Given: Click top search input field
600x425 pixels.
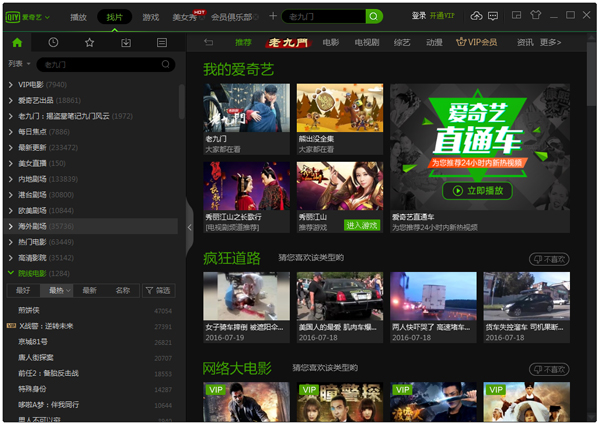Looking at the screenshot, I should pos(324,16).
